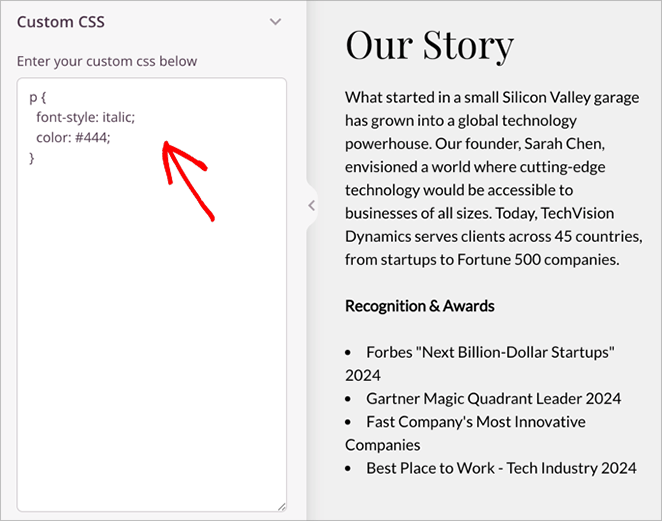Select the Fast Company's Most Innovative item
Screen dimensions: 662x521
tap(475, 422)
